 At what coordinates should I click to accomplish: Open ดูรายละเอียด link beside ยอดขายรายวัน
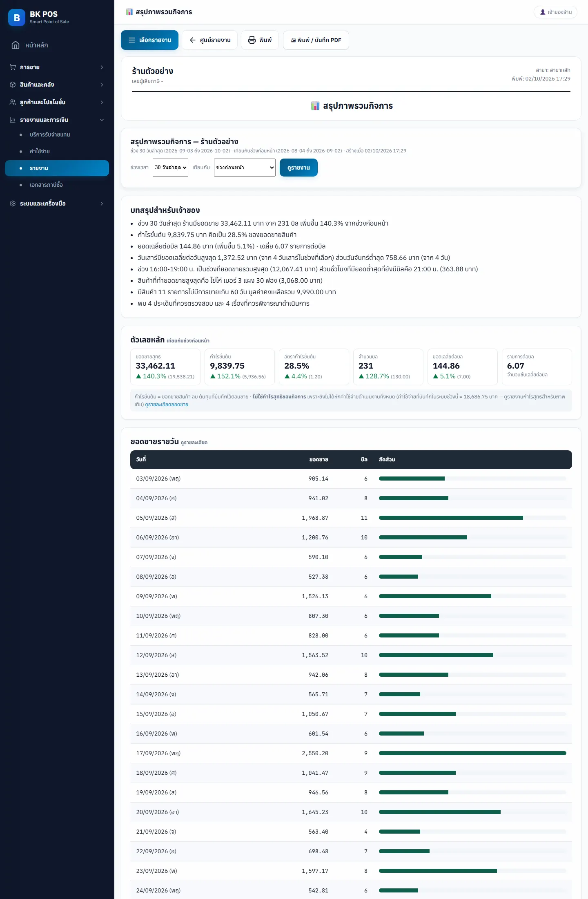click(x=194, y=443)
